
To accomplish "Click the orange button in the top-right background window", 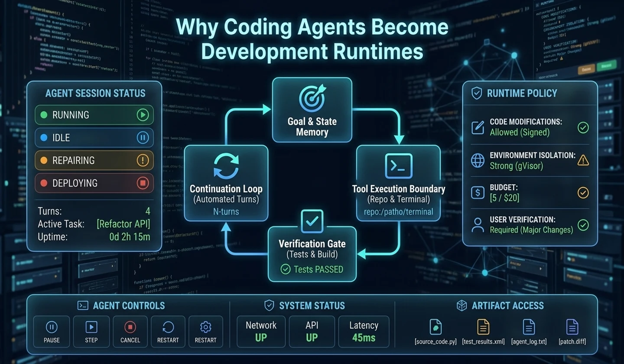I will tap(586, 68).
